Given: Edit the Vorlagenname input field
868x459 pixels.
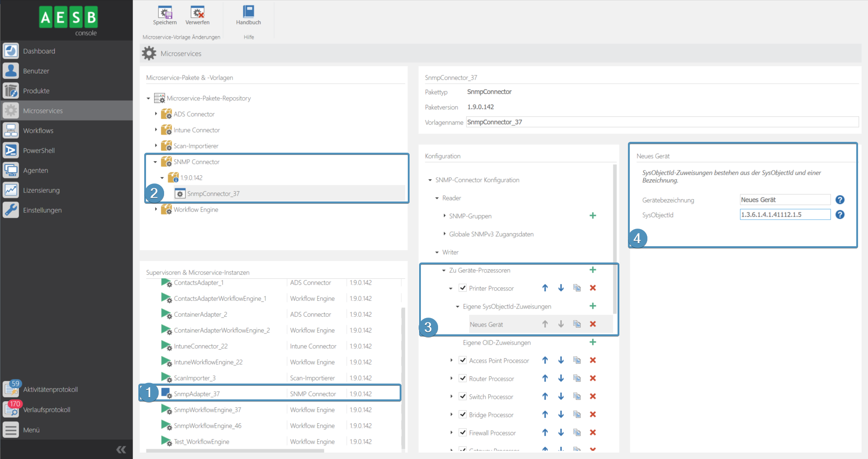Looking at the screenshot, I should 662,122.
